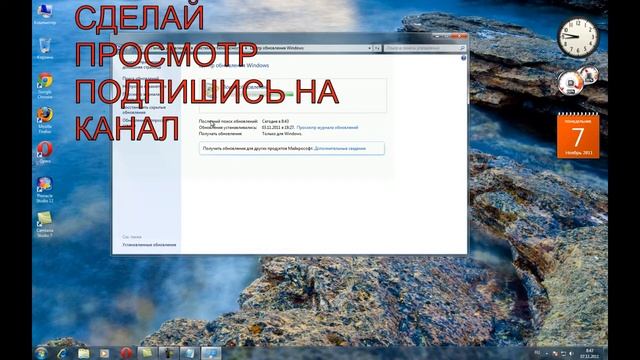Click the orange calendar gadget showing 7
Viewport: 640px width, 360px height.
coord(578,137)
